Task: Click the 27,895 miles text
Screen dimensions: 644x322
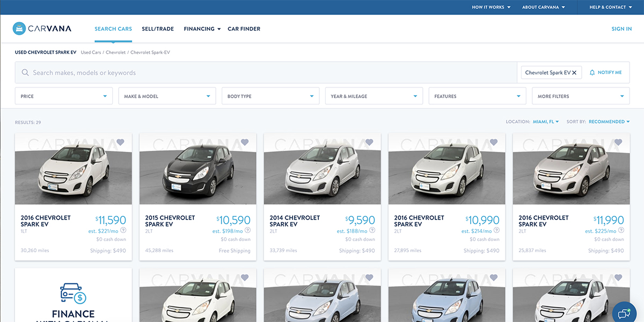Action: pos(408,251)
